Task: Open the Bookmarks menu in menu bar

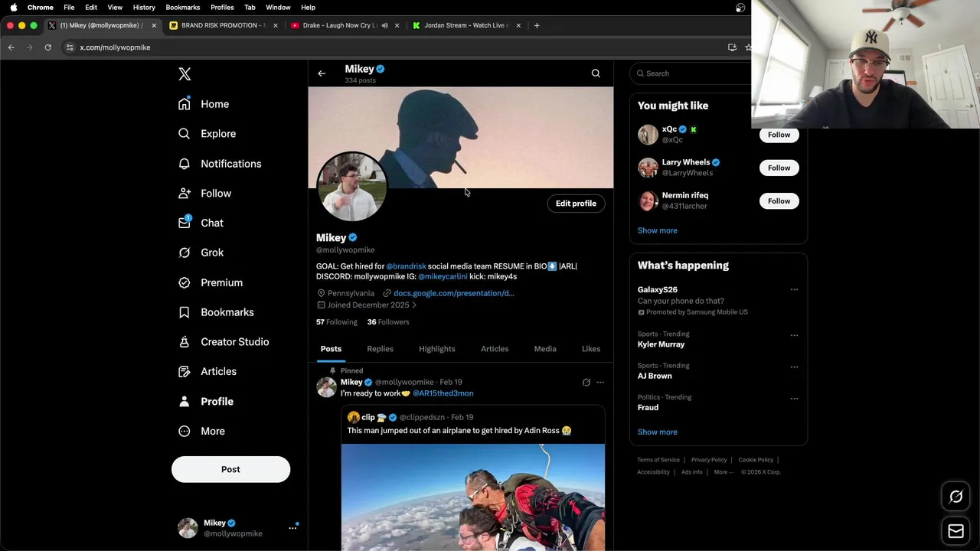Action: coord(183,8)
